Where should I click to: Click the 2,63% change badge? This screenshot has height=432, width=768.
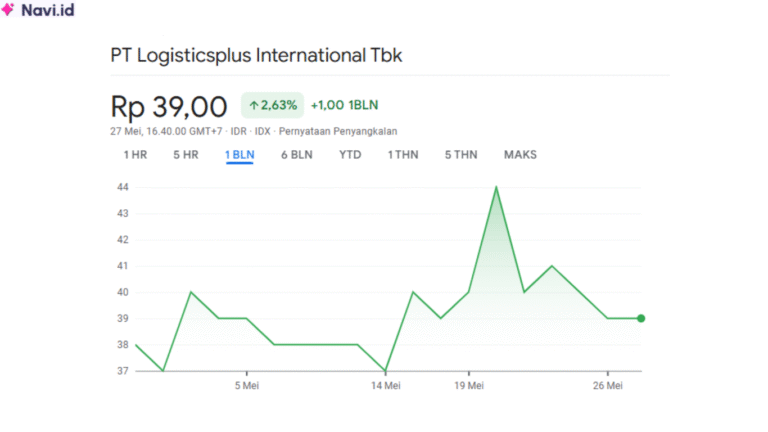pos(272,105)
